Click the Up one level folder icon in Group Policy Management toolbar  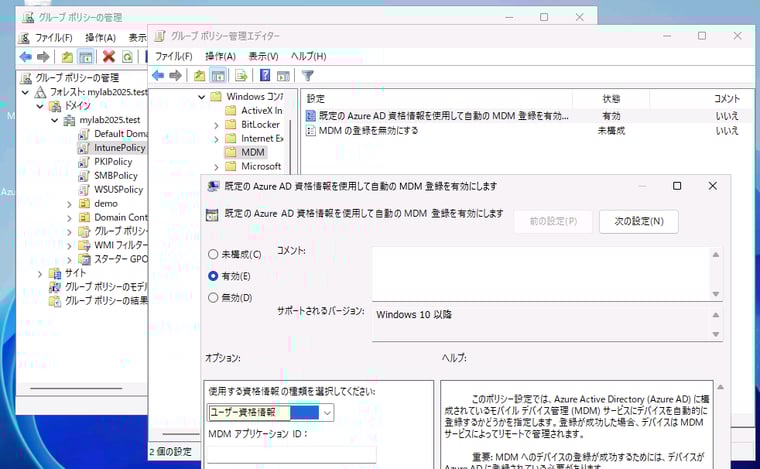67,57
